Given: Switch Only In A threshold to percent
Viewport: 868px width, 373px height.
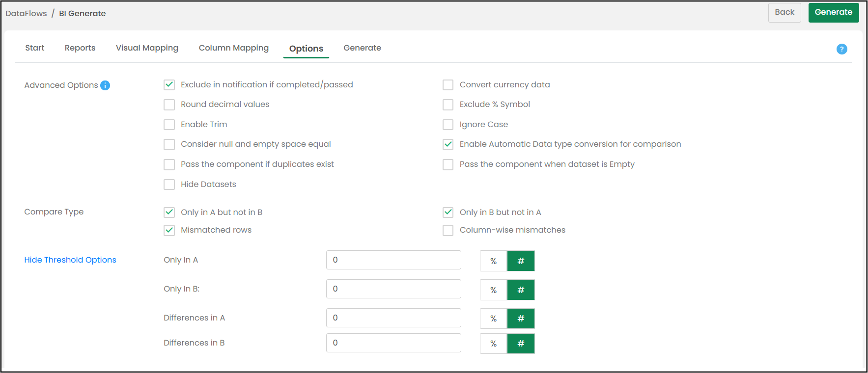Looking at the screenshot, I should tap(494, 261).
